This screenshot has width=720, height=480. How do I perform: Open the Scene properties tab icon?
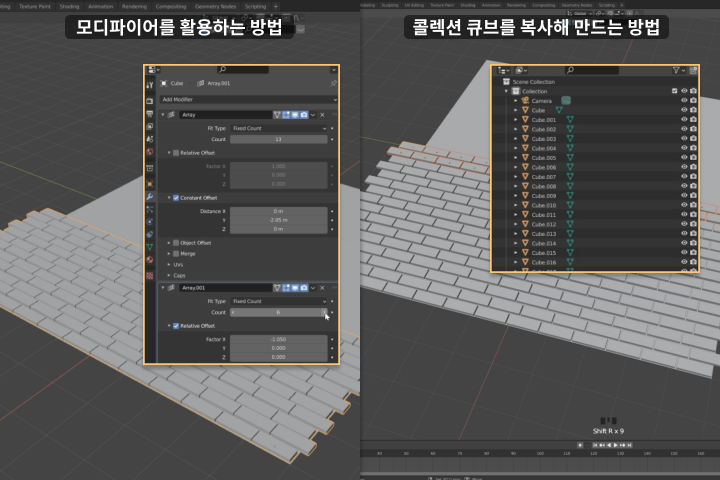tap(150, 139)
